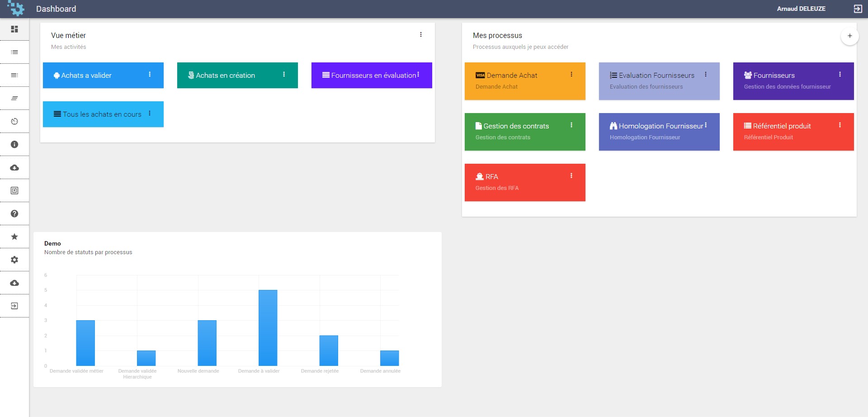Open options menu on RFA tile
The image size is (868, 417).
pyautogui.click(x=571, y=175)
